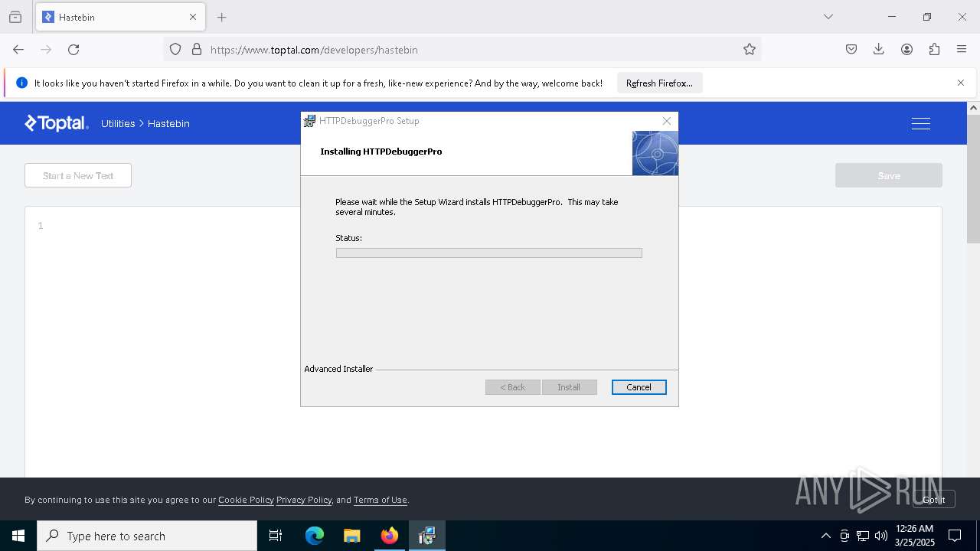
Task: Show hidden system tray icons
Action: click(x=825, y=536)
